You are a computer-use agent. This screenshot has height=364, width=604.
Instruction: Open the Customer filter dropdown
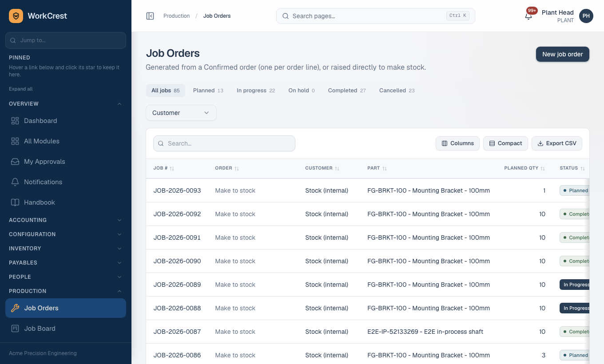[181, 113]
